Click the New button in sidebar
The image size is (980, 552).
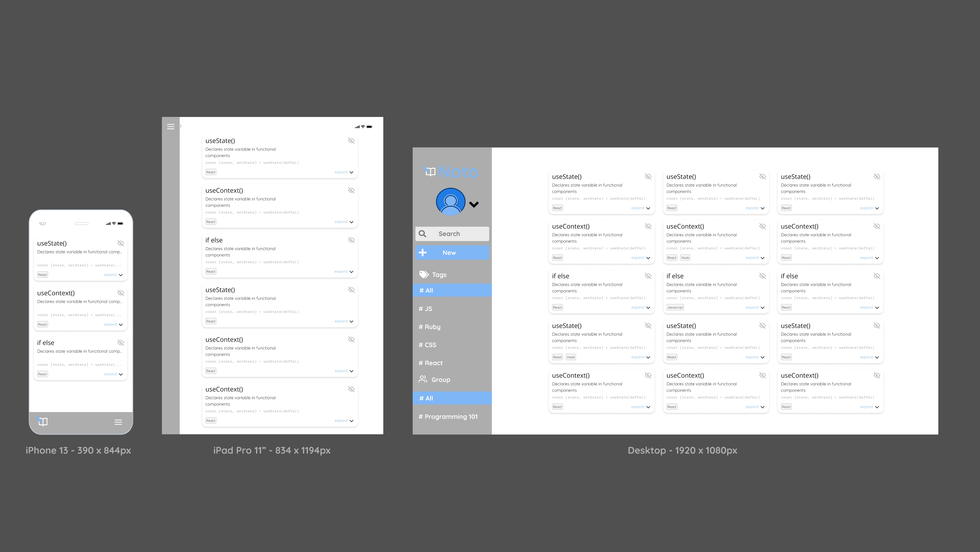[452, 253]
